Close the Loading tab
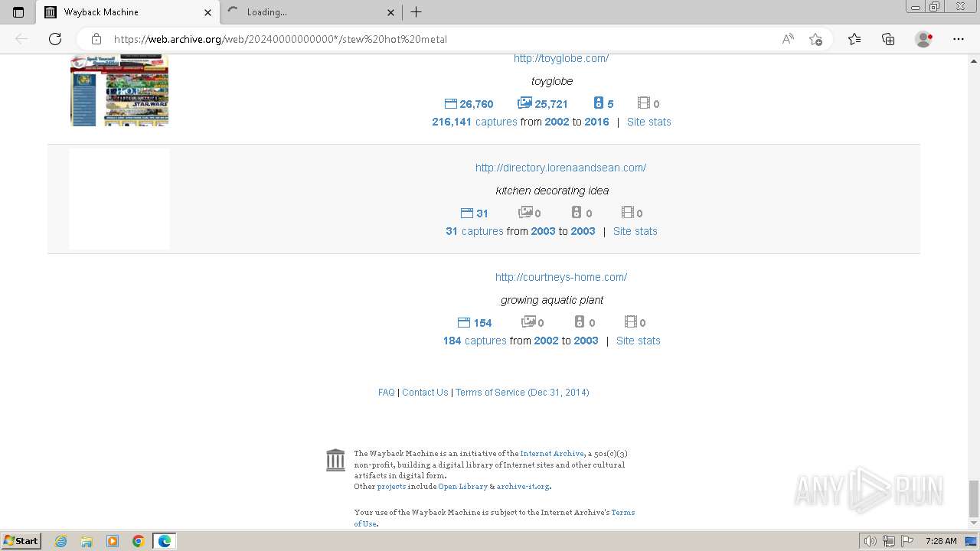 coord(390,12)
